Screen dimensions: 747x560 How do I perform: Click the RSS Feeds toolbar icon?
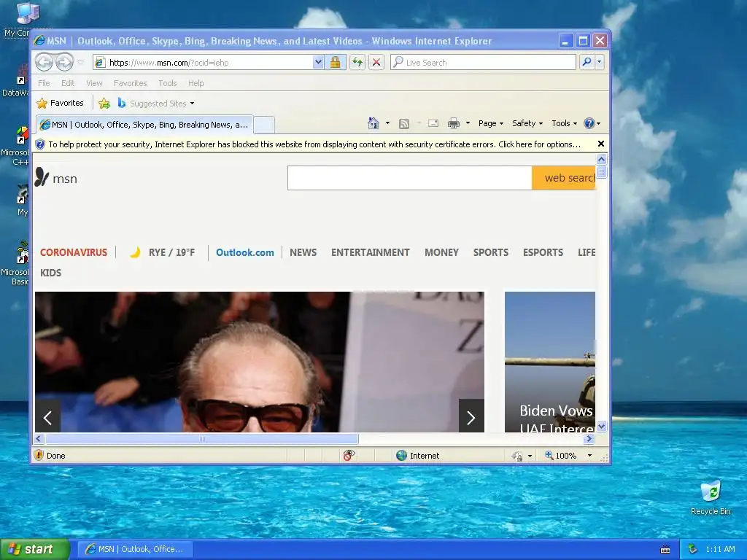pyautogui.click(x=404, y=124)
